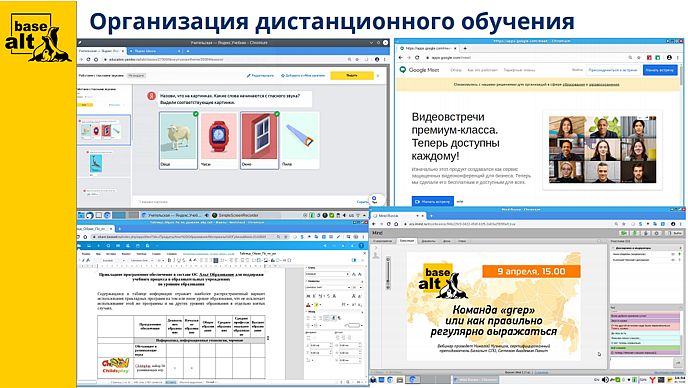Click the Mind webinar zoom slider
Viewport: 688px width, 388px height.
pyautogui.click(x=388, y=273)
